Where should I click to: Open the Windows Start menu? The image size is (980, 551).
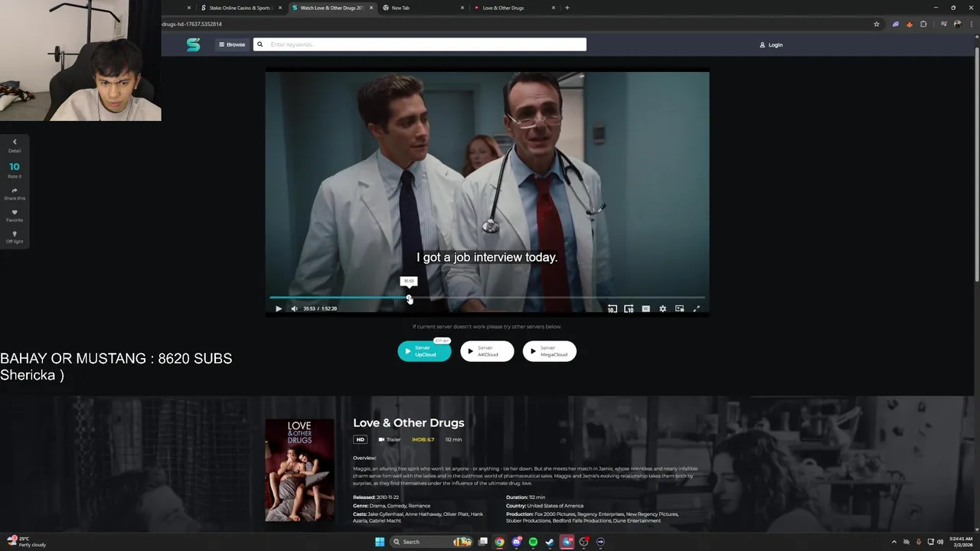point(379,542)
